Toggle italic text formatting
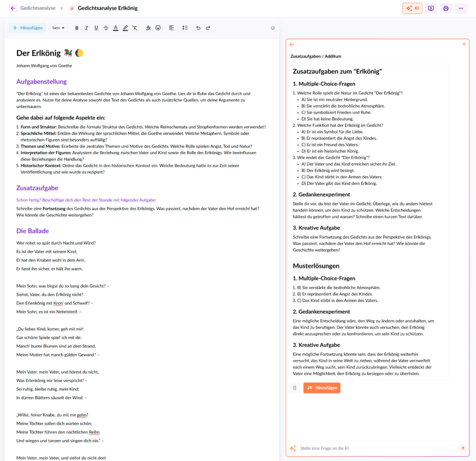 (86, 28)
